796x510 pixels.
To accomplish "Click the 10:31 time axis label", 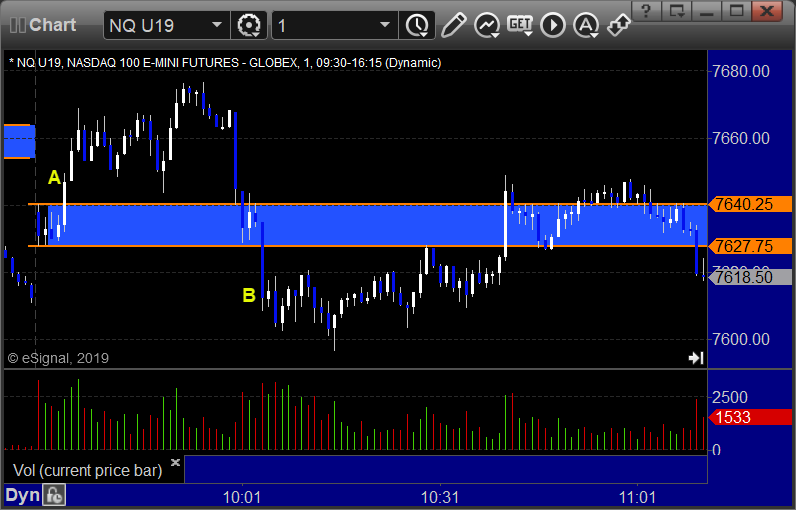I will [440, 497].
